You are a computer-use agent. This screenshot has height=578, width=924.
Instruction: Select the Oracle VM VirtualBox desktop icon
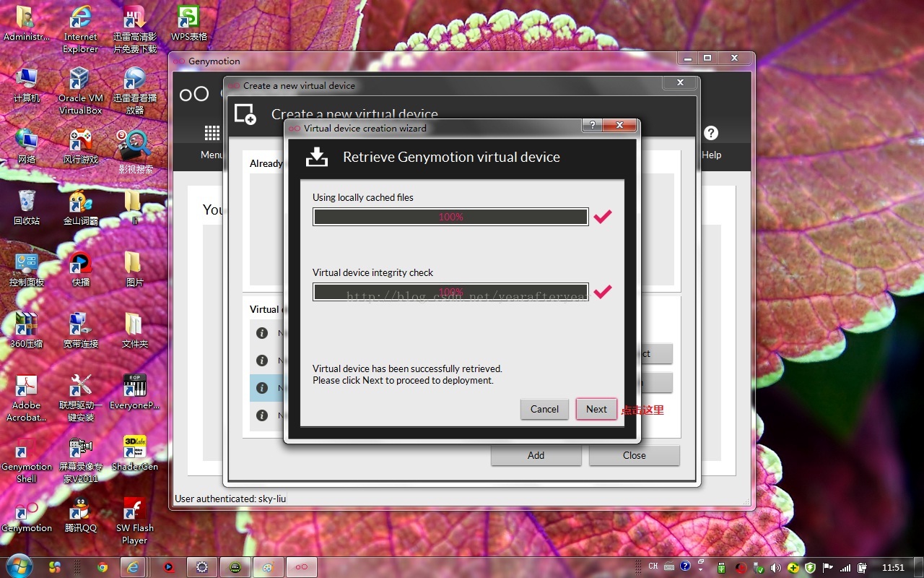80,91
